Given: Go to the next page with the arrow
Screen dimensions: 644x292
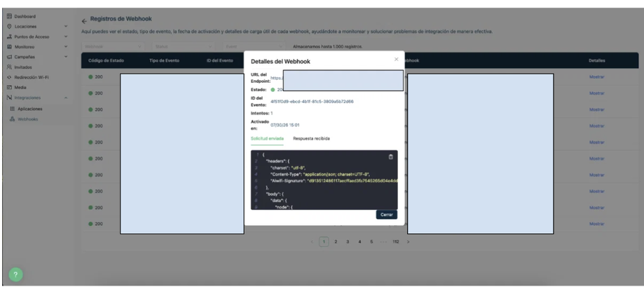Looking at the screenshot, I should pos(408,242).
